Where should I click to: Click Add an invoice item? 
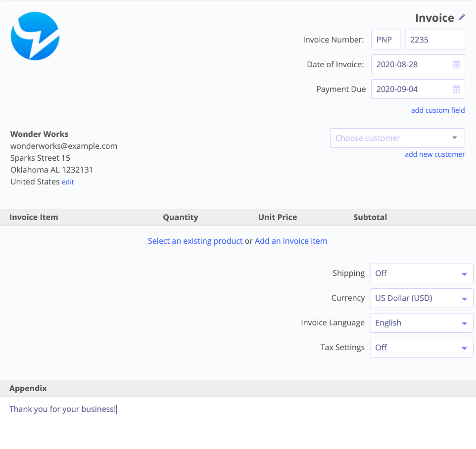tap(291, 241)
